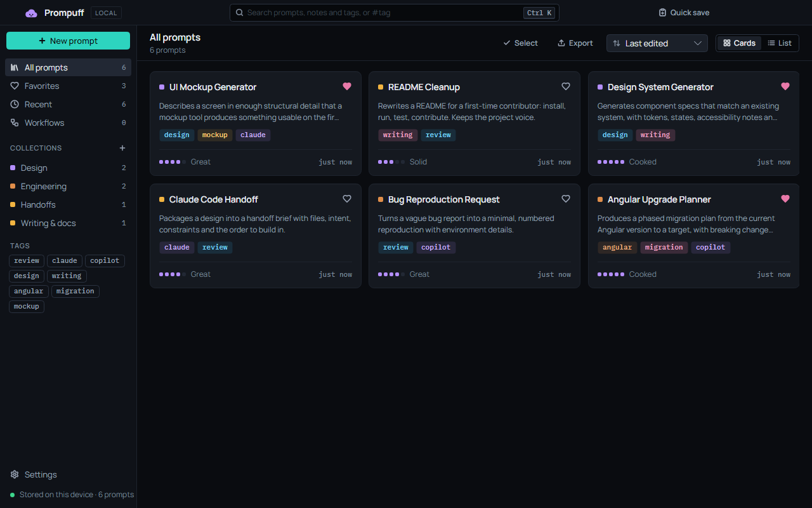Switch to Cards view
This screenshot has width=812, height=508.
pos(739,43)
